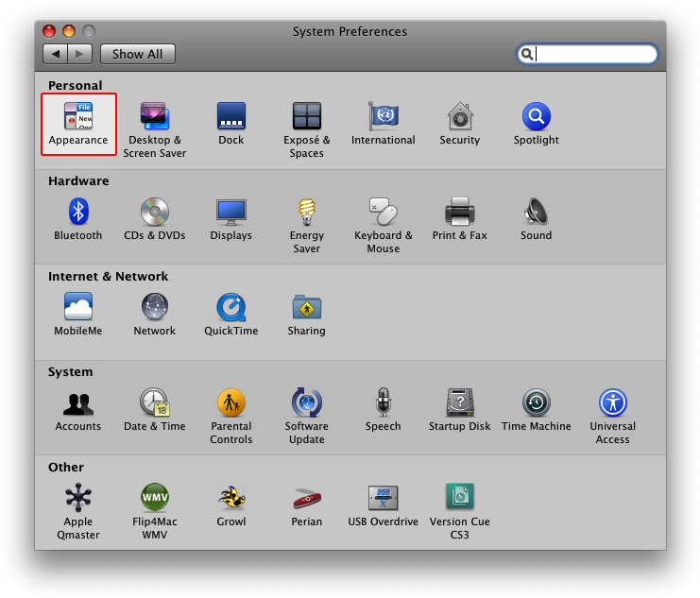Open the Security preference pane
This screenshot has height=598, width=700.
coord(460,124)
